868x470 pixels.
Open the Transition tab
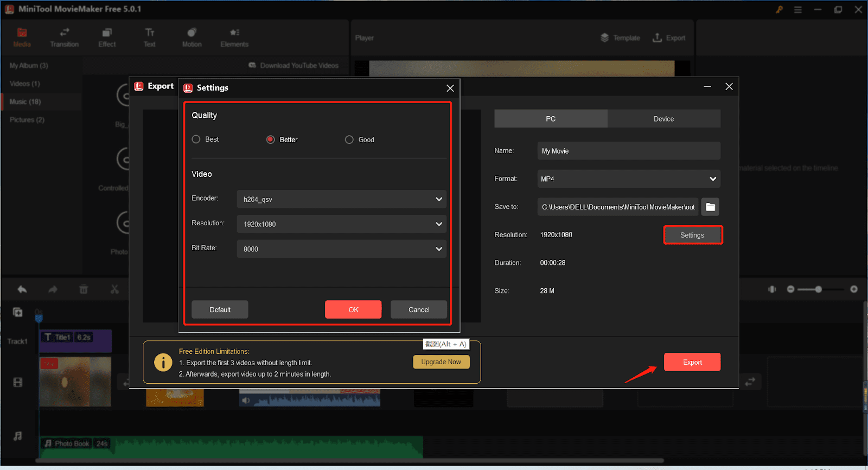65,37
